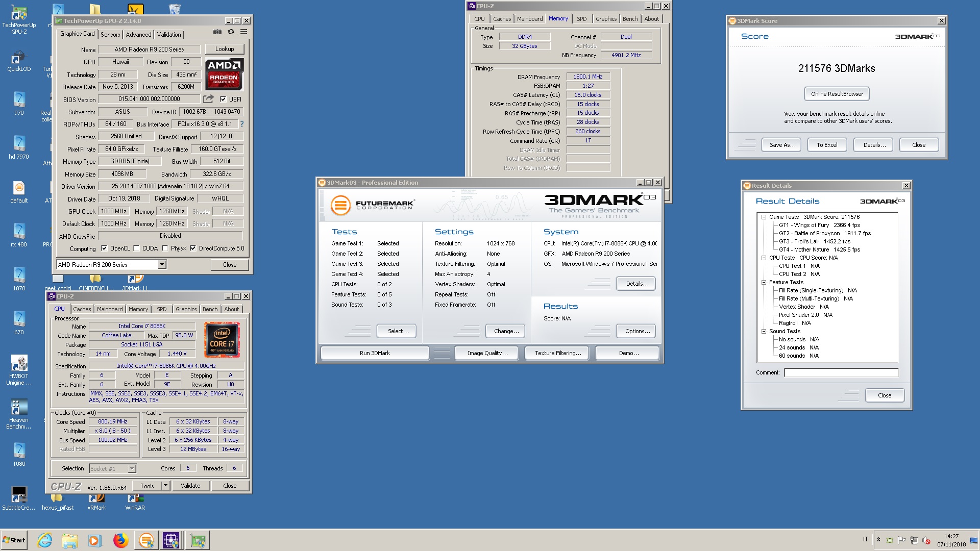Toggle the OpenCL checkbox
The image size is (980, 551).
pyautogui.click(x=104, y=248)
